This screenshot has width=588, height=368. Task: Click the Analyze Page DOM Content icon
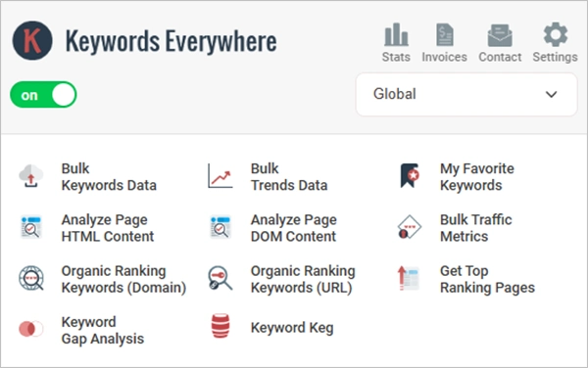[220, 227]
